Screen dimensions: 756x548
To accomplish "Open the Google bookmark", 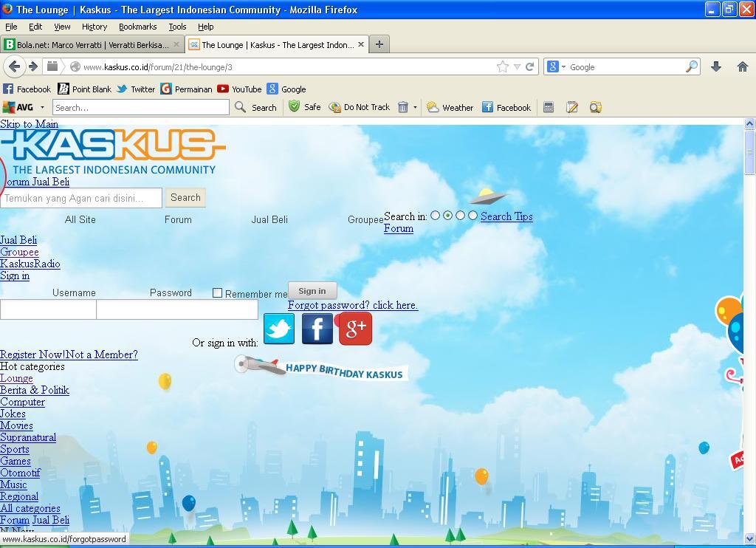I will pos(286,89).
